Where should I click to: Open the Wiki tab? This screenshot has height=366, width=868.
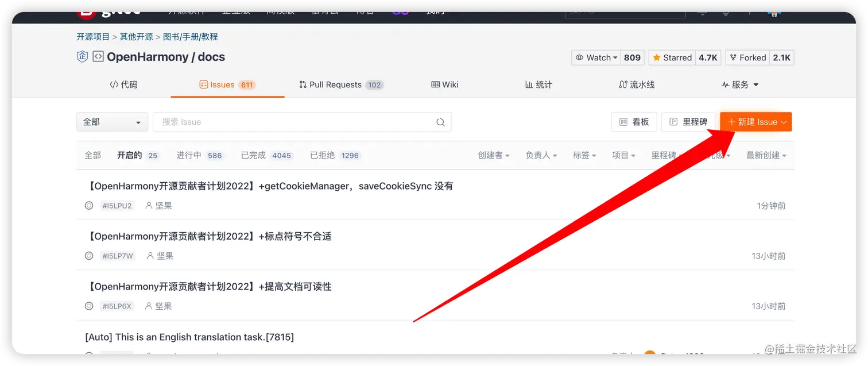pyautogui.click(x=445, y=84)
